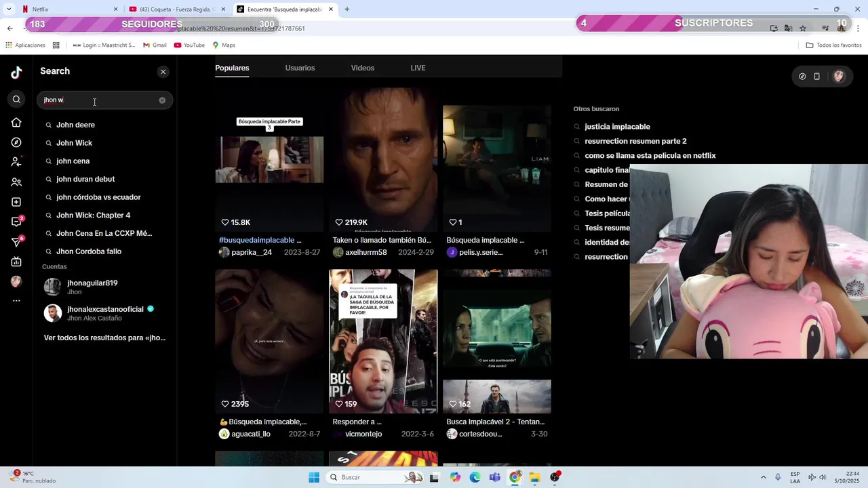Open Windows Start menu
This screenshot has width=868, height=488.
(x=314, y=477)
